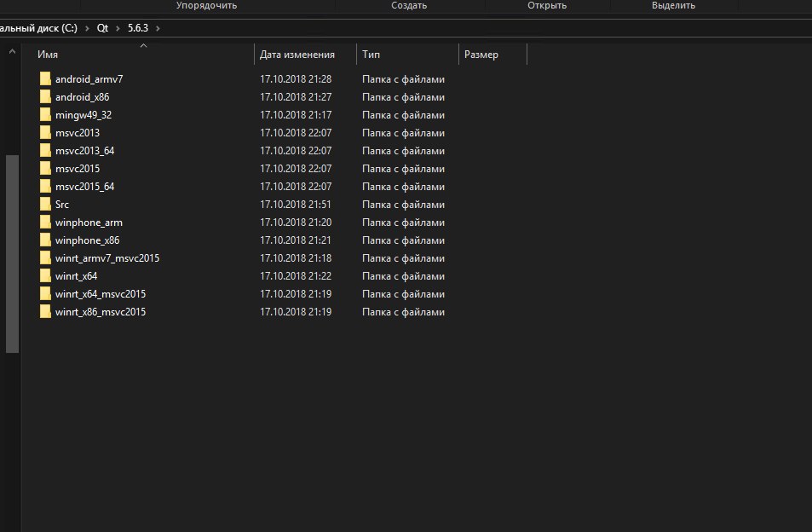
Task: Select the android_armv7 folder name
Action: 89,79
